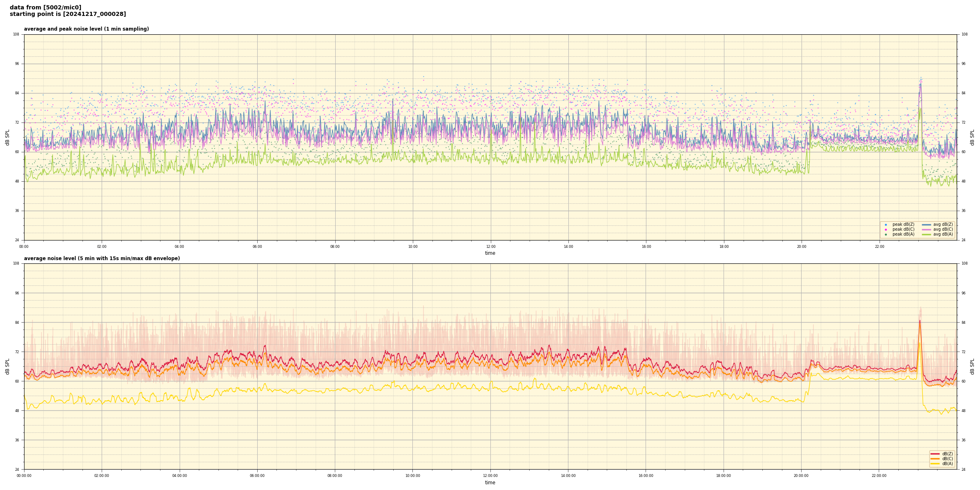Click the magenta peak dB(C) legend dot
Viewport: 980px width, 490px height.
click(886, 229)
